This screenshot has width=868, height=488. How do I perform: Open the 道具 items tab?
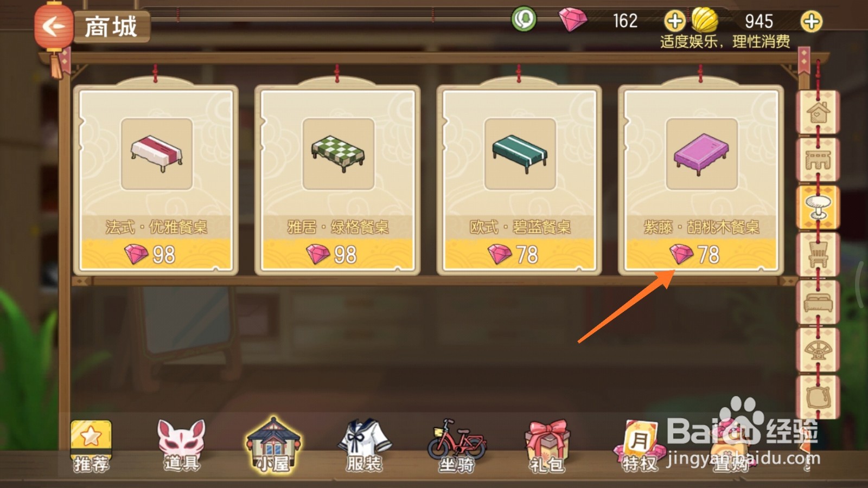tap(181, 446)
